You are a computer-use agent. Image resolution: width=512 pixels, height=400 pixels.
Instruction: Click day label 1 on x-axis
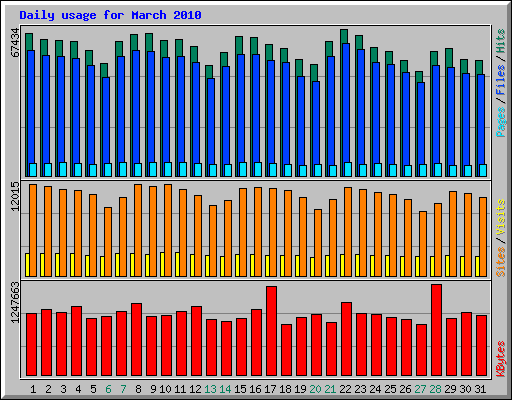click(33, 389)
